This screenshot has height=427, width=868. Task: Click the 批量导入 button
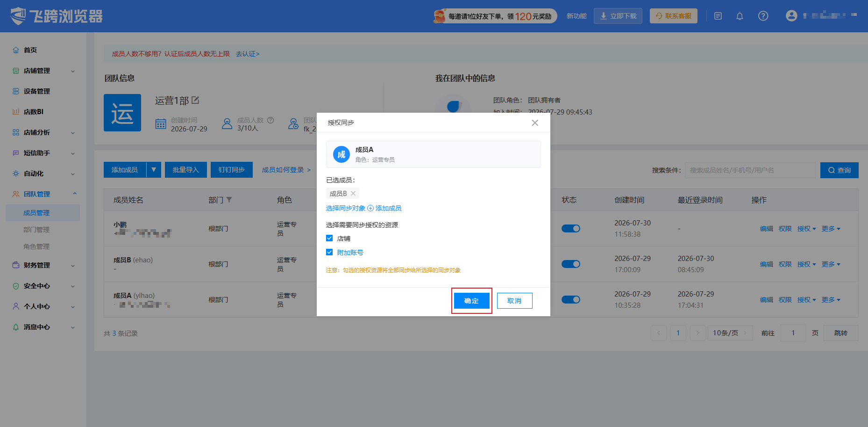pos(186,170)
